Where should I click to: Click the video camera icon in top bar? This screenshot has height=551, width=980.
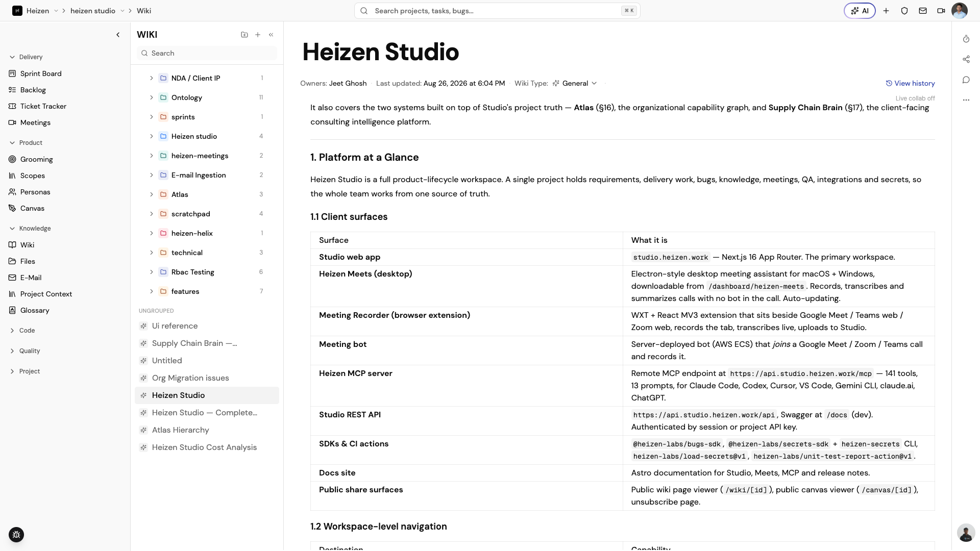pyautogui.click(x=941, y=11)
